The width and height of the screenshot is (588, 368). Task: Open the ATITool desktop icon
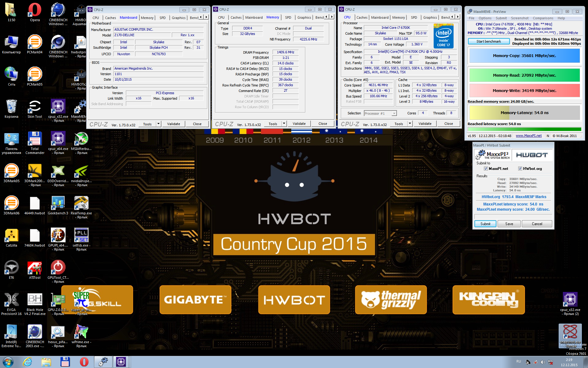(x=35, y=270)
